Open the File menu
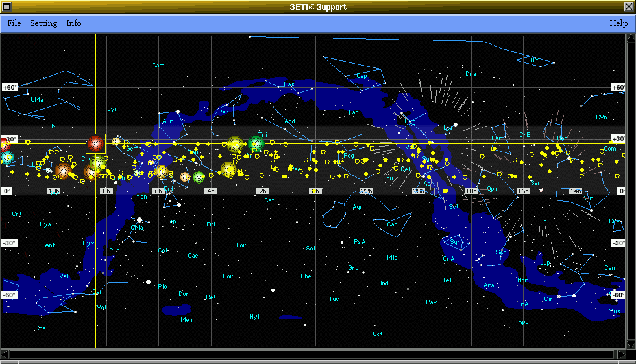The height and width of the screenshot is (364, 636). (x=14, y=23)
